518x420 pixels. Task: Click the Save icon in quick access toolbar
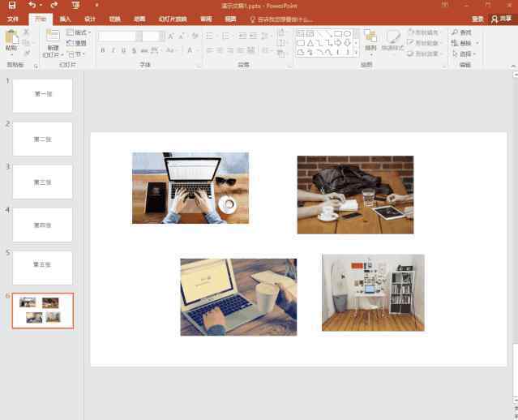click(x=11, y=6)
